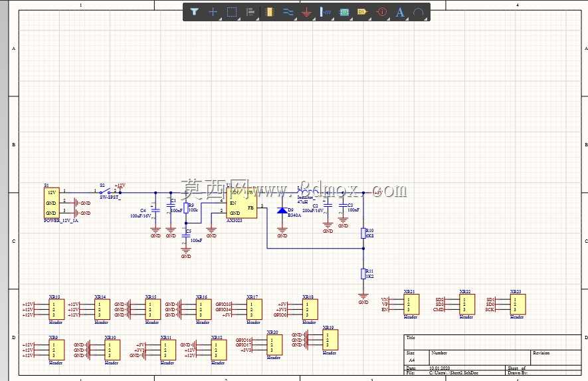This screenshot has height=381, width=588.
Task: Select the POWER_12V_1A connector S1
Action: point(52,203)
